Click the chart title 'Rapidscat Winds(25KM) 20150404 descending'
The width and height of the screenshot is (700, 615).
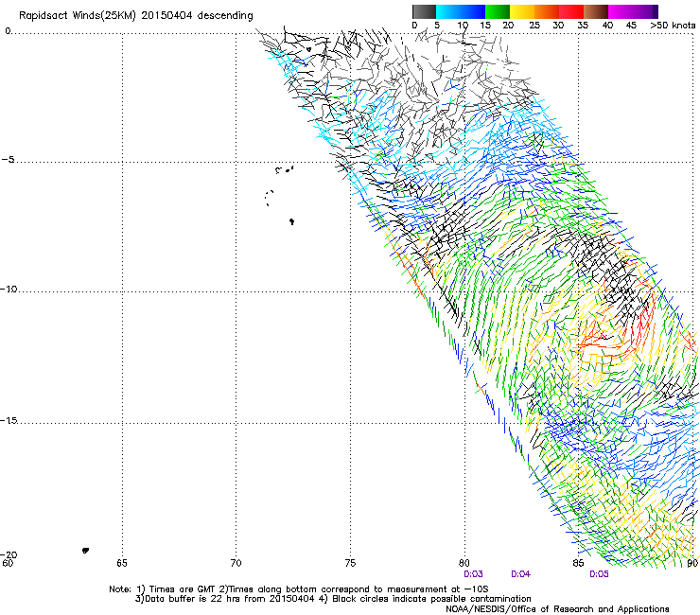pyautogui.click(x=136, y=16)
